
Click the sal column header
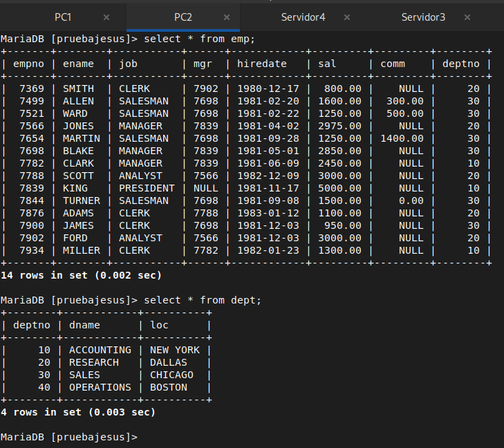(327, 64)
